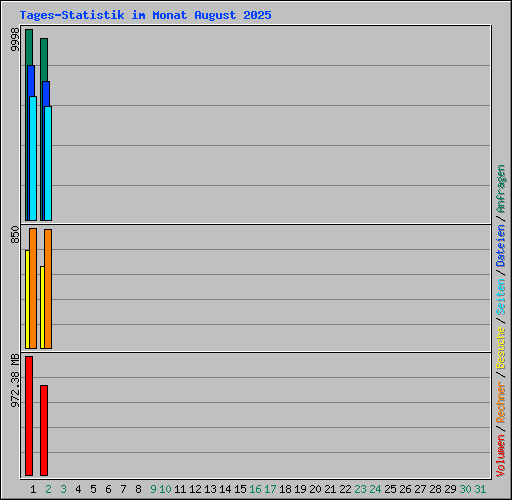
Task: Click the Seiten legend label
Action: (x=501, y=297)
